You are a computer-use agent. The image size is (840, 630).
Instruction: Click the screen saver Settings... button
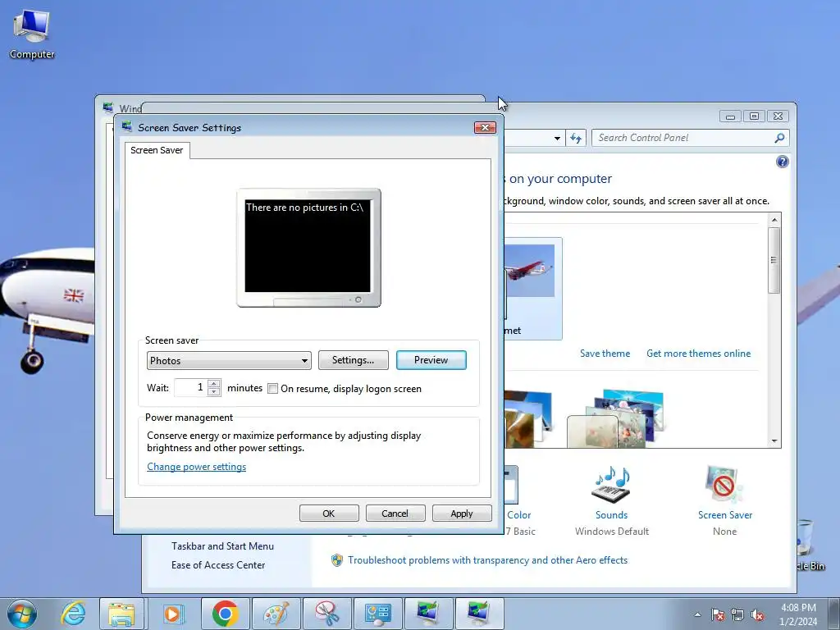(353, 360)
